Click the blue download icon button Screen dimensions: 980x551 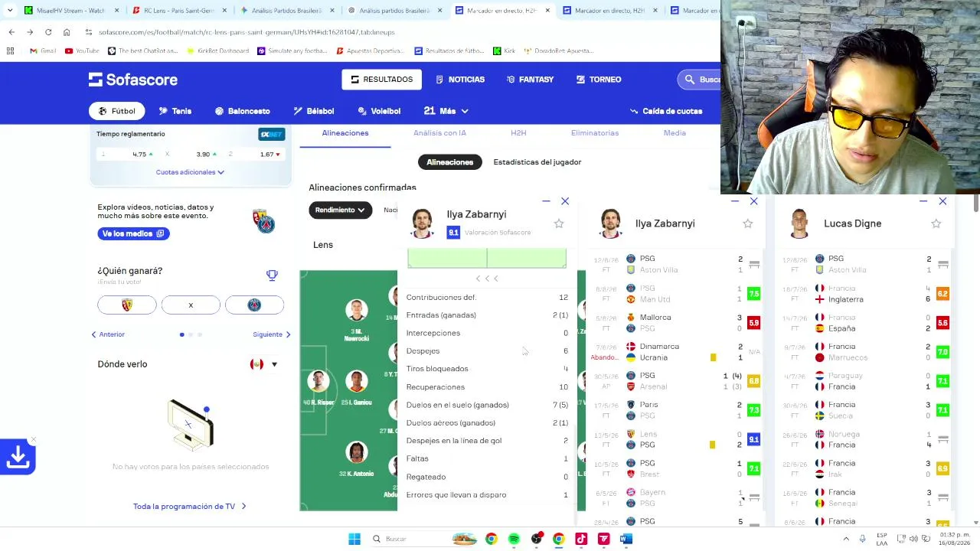coord(18,457)
